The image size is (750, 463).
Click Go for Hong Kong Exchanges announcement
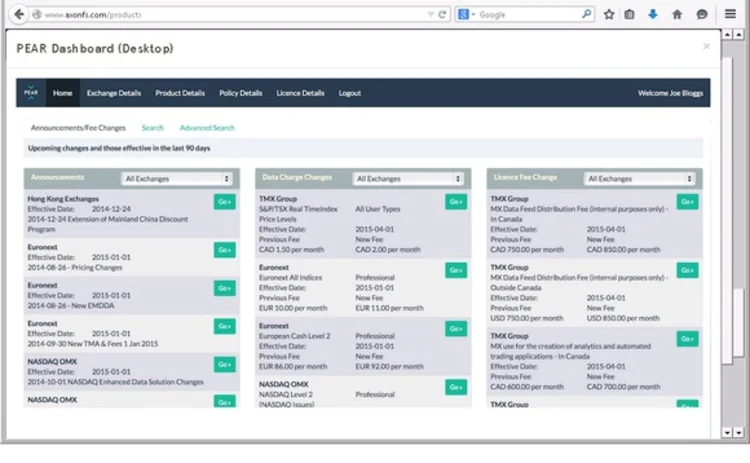coord(224,201)
